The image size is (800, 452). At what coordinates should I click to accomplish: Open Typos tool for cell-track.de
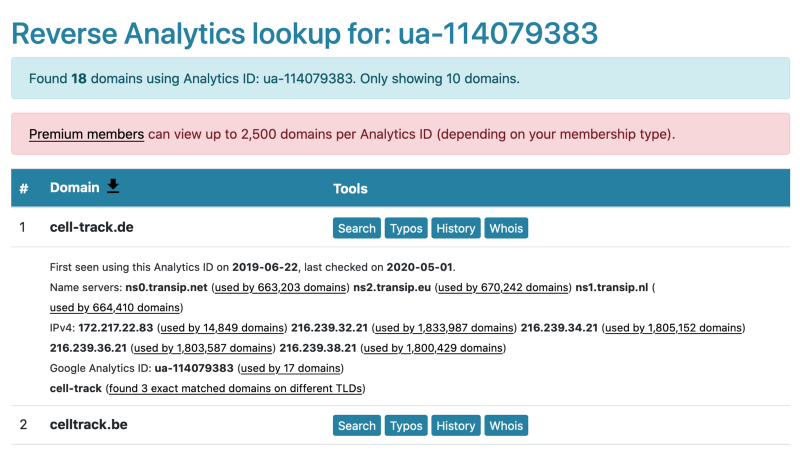click(x=406, y=228)
